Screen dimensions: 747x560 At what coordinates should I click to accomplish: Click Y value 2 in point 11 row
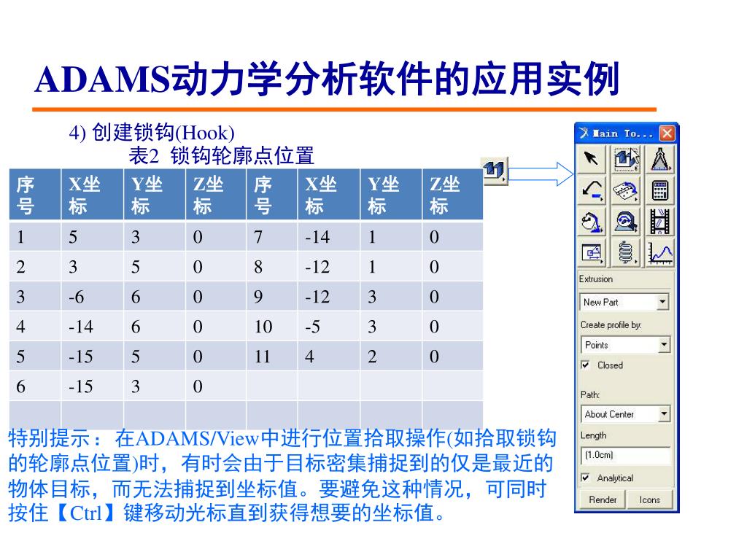[372, 357]
